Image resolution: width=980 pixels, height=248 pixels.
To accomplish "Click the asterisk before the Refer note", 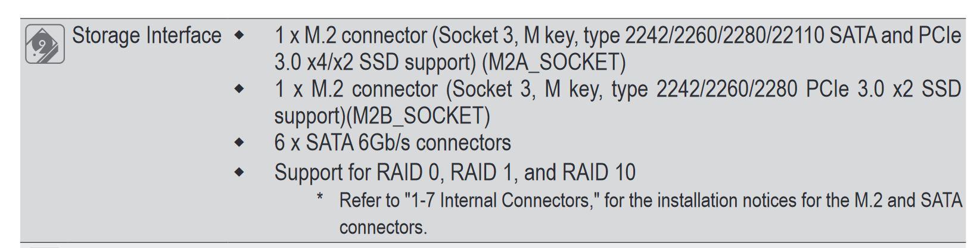I will pyautogui.click(x=320, y=197).
